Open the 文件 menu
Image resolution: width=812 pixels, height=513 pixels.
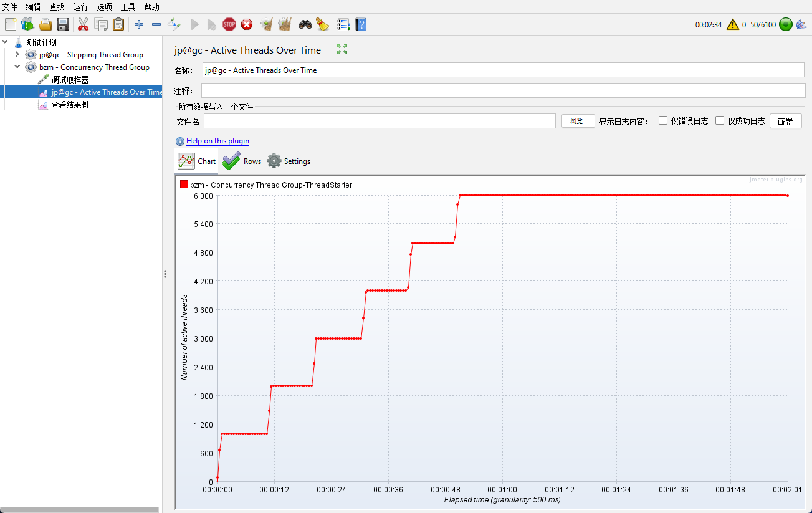coord(10,7)
